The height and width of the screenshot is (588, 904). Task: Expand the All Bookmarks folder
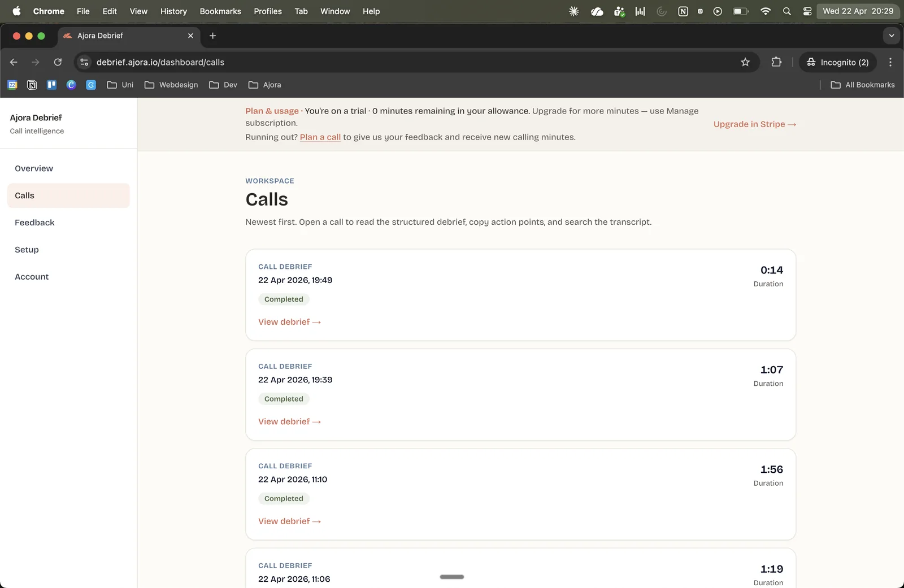coord(863,85)
